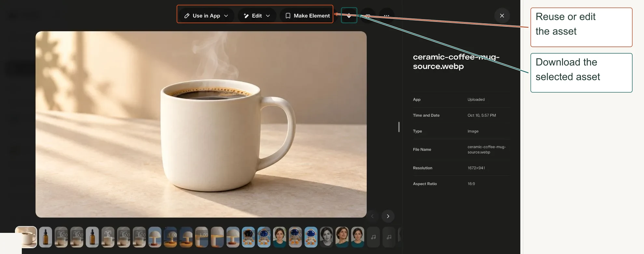Go to next asset with right chevron

[388, 216]
